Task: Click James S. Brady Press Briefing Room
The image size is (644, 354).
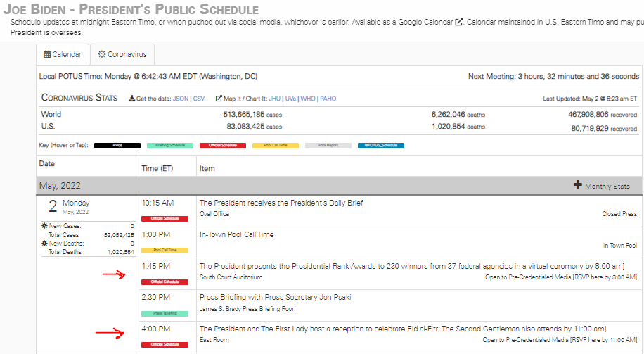Action: click(248, 309)
